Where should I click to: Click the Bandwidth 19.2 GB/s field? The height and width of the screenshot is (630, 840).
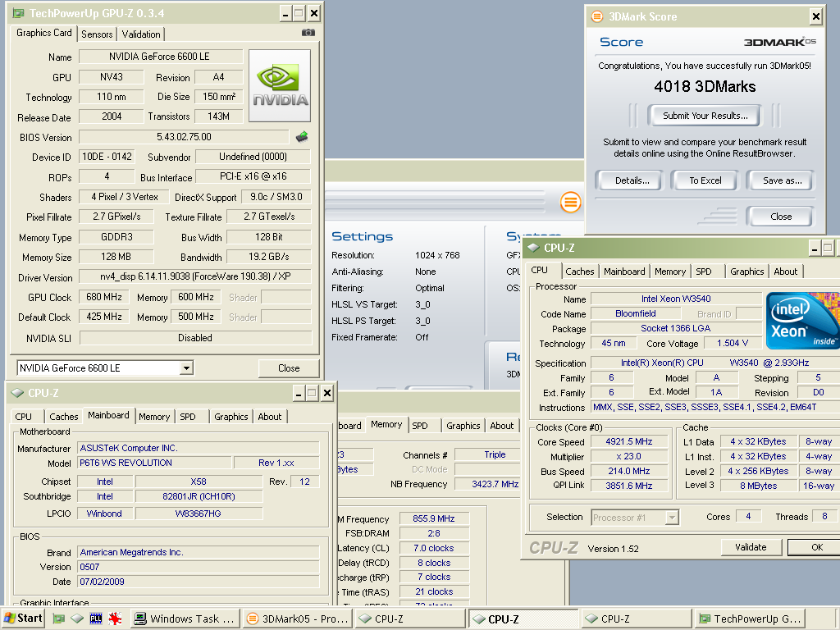coord(268,257)
